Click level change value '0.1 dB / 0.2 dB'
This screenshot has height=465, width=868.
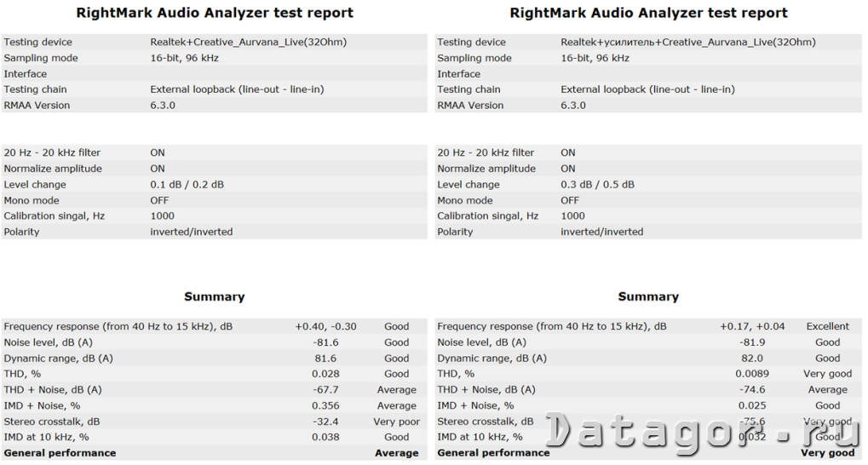[x=187, y=184]
